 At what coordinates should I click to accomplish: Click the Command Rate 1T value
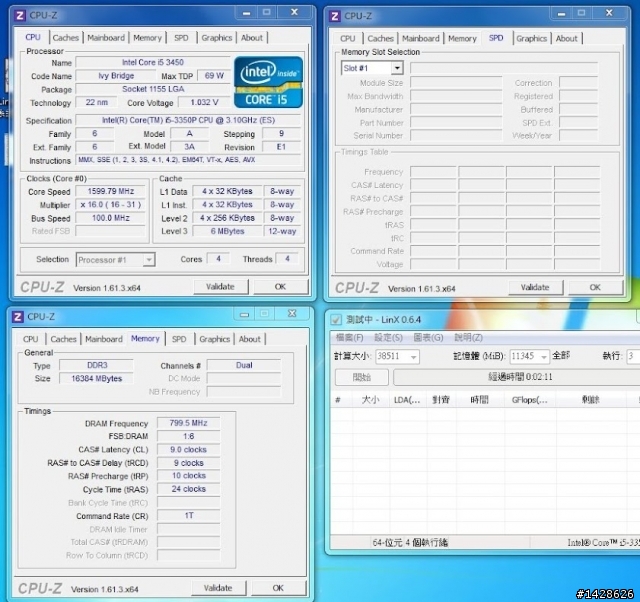(x=188, y=515)
